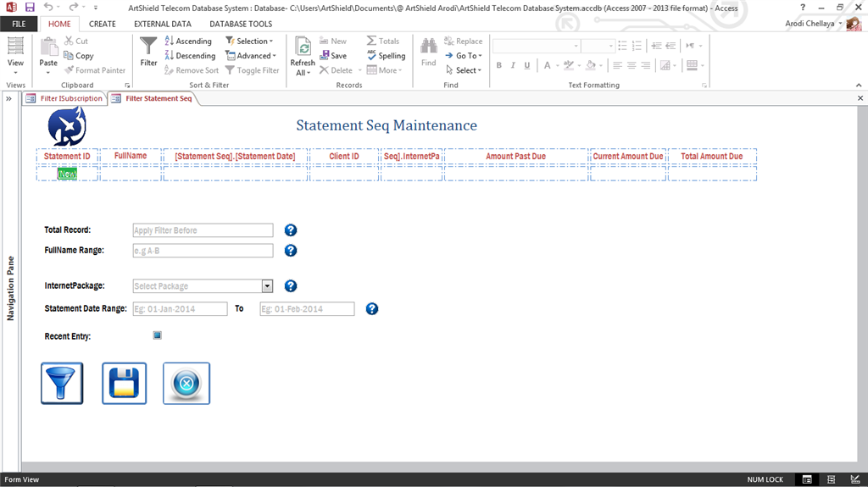Open help icon beside Total Record field

291,230
